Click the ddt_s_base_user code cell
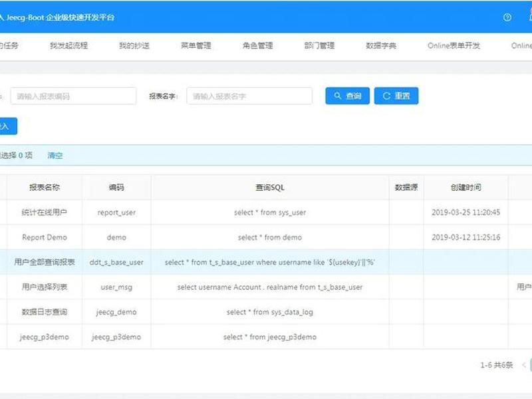The width and height of the screenshot is (532, 399). 116,262
